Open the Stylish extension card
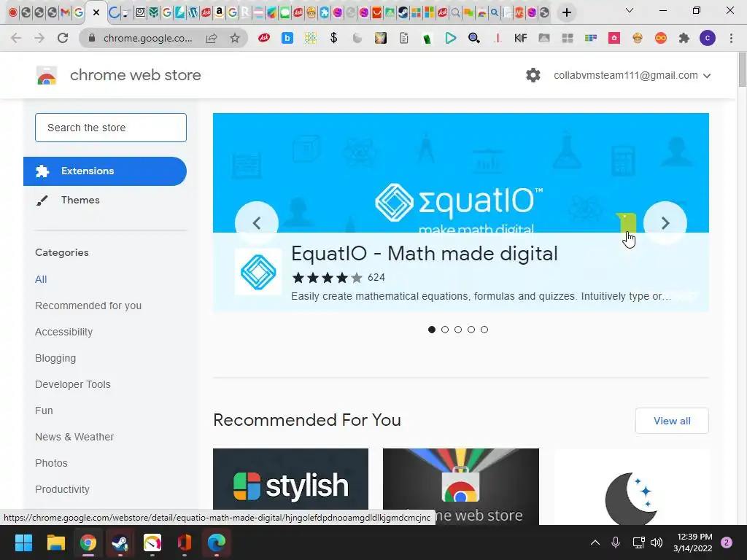 tap(290, 486)
